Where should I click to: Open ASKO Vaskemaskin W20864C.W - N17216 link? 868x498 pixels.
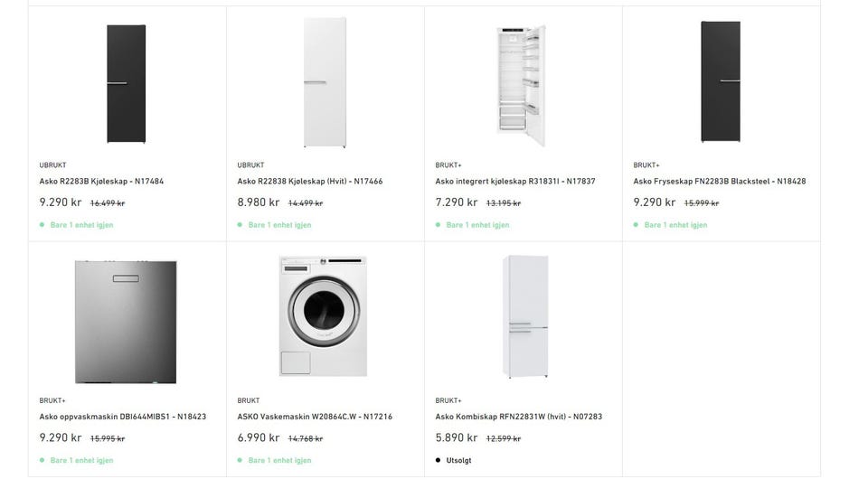click(x=313, y=418)
